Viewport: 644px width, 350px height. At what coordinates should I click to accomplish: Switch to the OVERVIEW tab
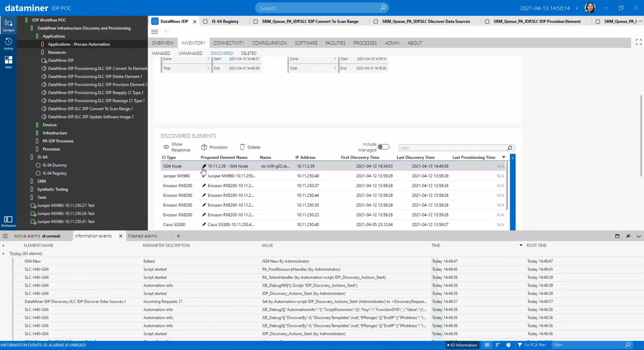coord(163,43)
